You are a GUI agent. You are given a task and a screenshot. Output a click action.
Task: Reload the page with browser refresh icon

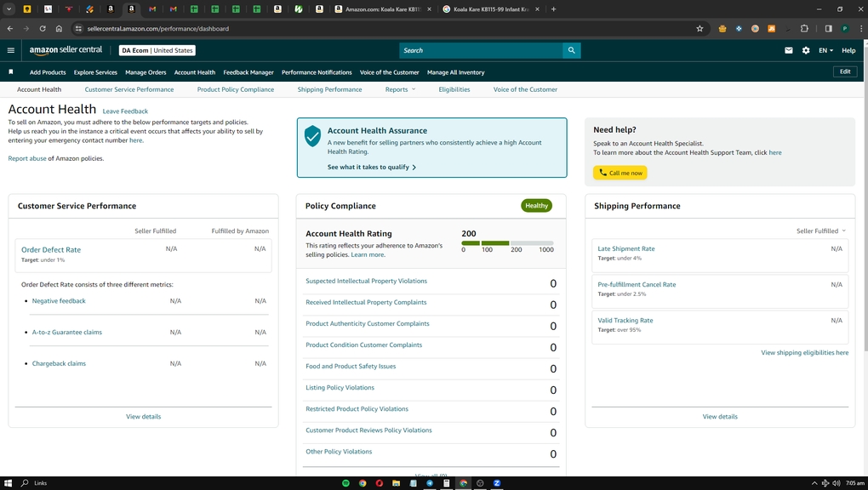[43, 28]
